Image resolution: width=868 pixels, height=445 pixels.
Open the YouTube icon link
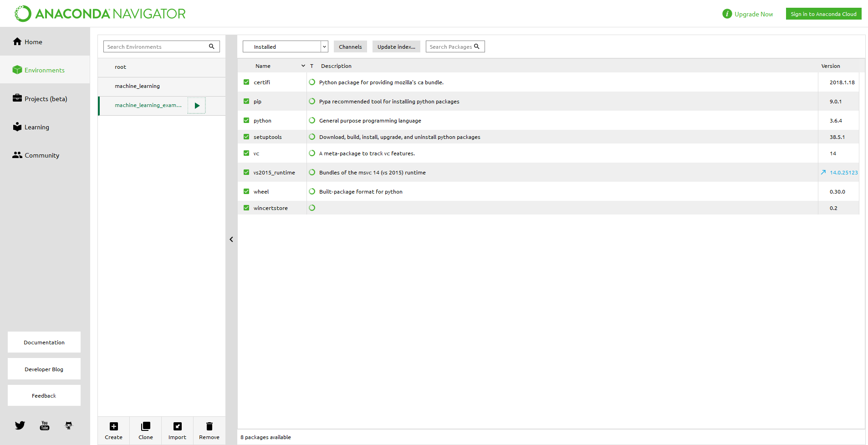pos(45,425)
